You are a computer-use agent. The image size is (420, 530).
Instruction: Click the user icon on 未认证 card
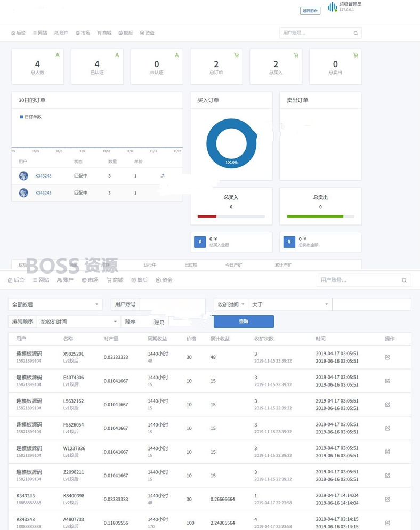(177, 55)
